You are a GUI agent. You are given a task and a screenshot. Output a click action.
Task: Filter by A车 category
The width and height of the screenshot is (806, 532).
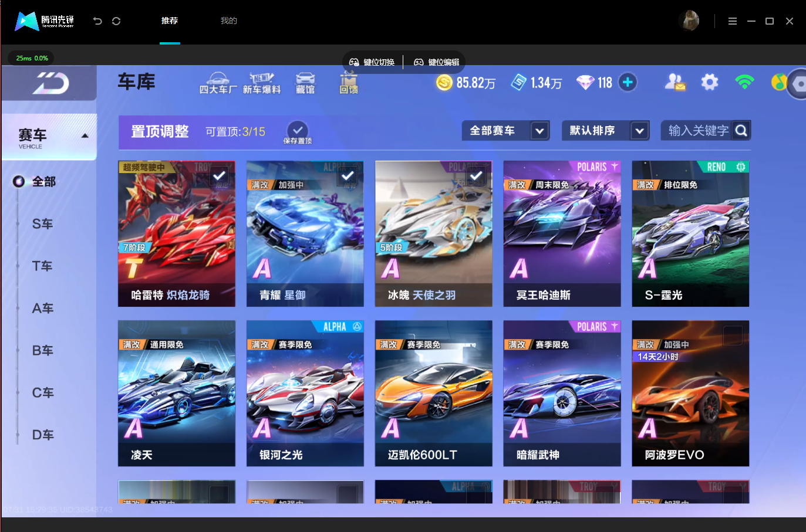click(43, 309)
